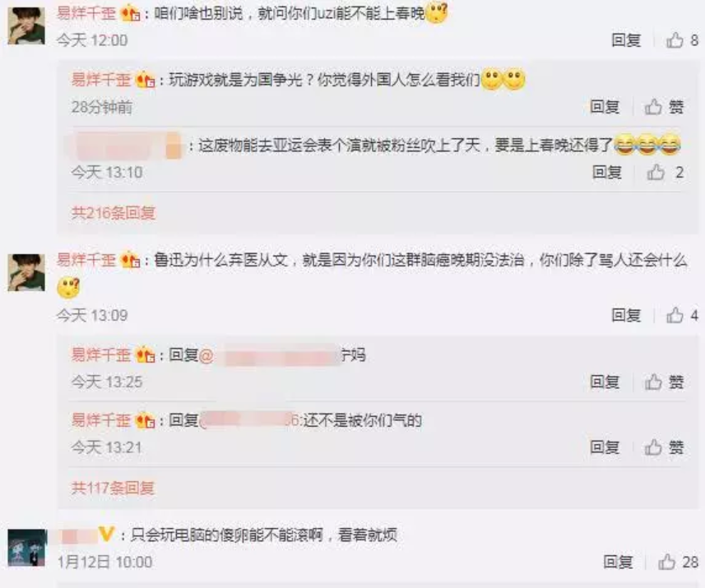Like the 1月12日 10:00 comment
This screenshot has height=588, width=705.
click(x=678, y=562)
